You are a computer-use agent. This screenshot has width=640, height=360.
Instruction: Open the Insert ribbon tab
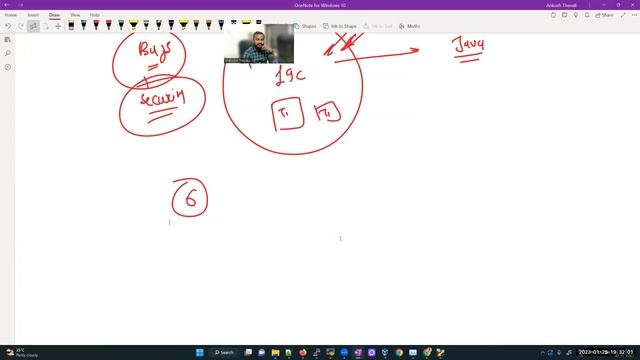tap(33, 15)
